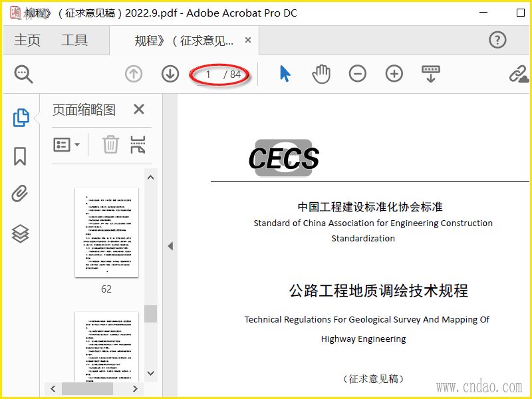Image resolution: width=532 pixels, height=399 pixels.
Task: Open the search/find text tool
Action: point(23,74)
